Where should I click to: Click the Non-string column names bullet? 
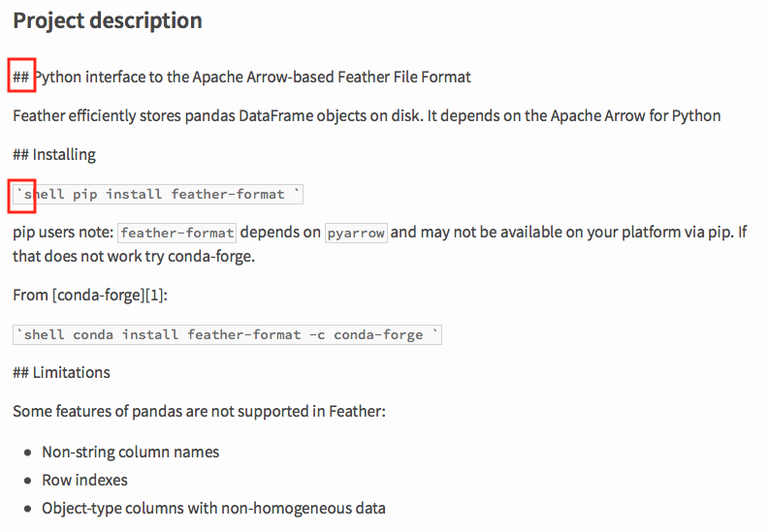[130, 452]
